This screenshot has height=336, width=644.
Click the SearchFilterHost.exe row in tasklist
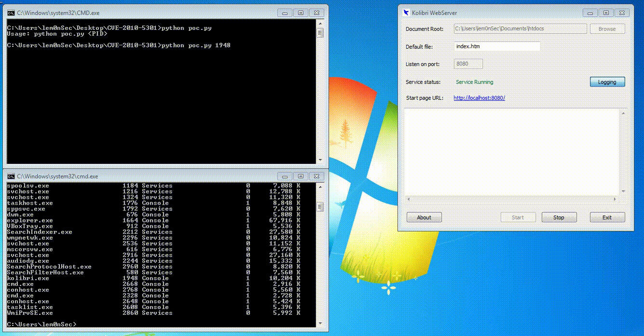[x=154, y=272]
